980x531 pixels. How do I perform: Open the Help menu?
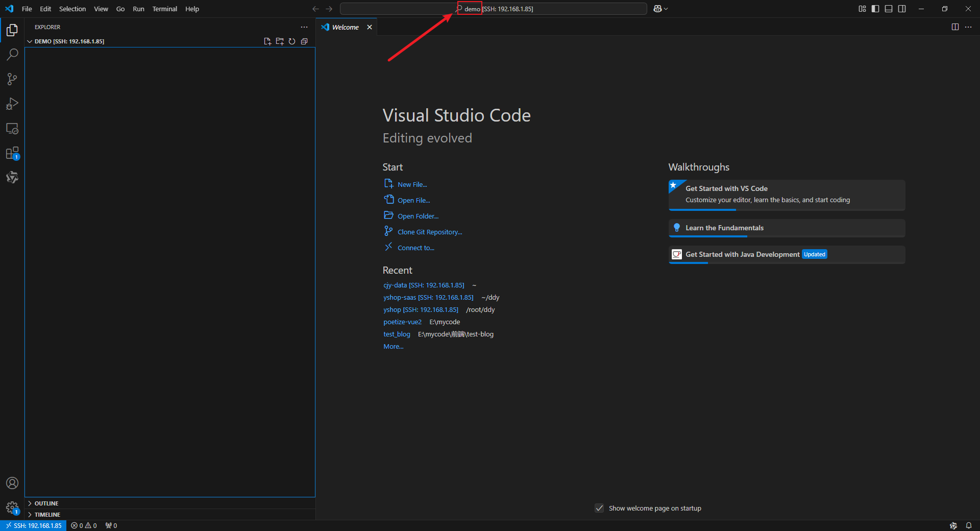[x=192, y=9]
